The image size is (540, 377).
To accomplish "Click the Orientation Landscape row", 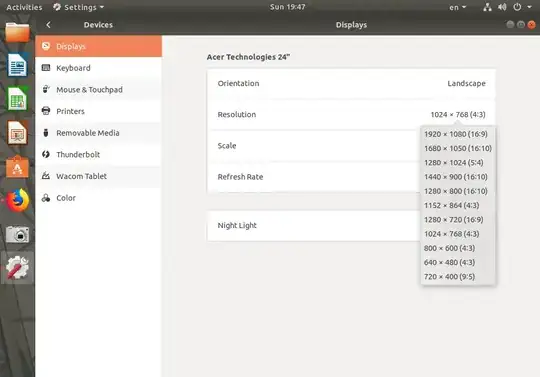I will pos(351,84).
